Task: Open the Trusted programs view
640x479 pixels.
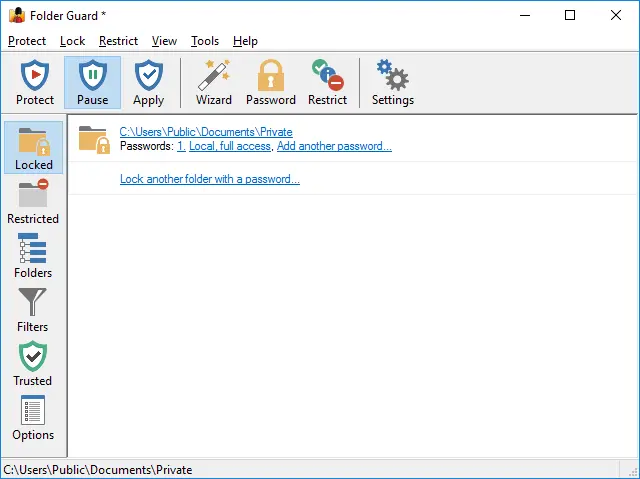Action: click(33, 364)
